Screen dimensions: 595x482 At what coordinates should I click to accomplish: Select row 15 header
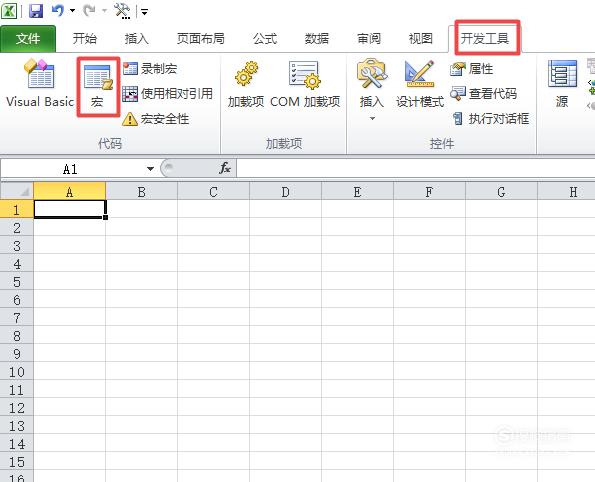tap(17, 462)
